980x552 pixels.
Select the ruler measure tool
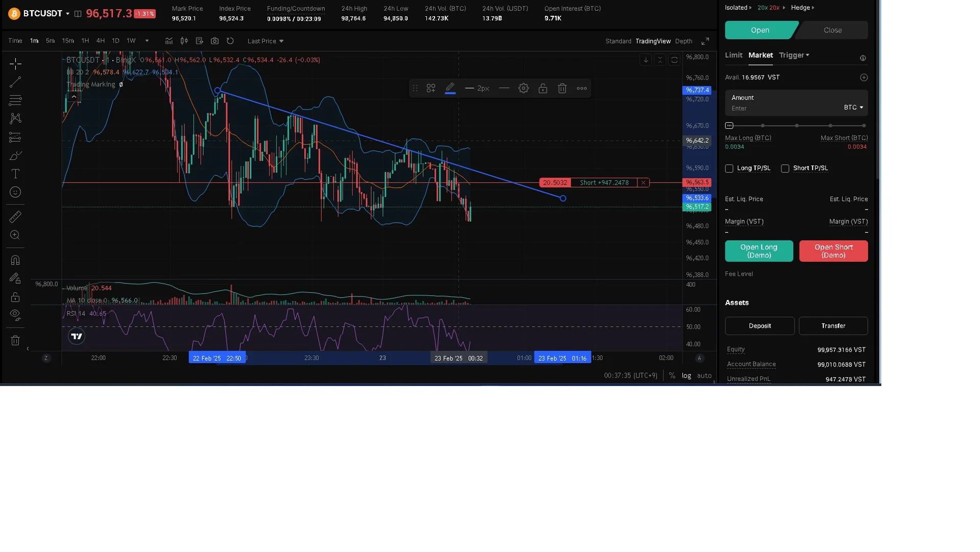click(15, 217)
